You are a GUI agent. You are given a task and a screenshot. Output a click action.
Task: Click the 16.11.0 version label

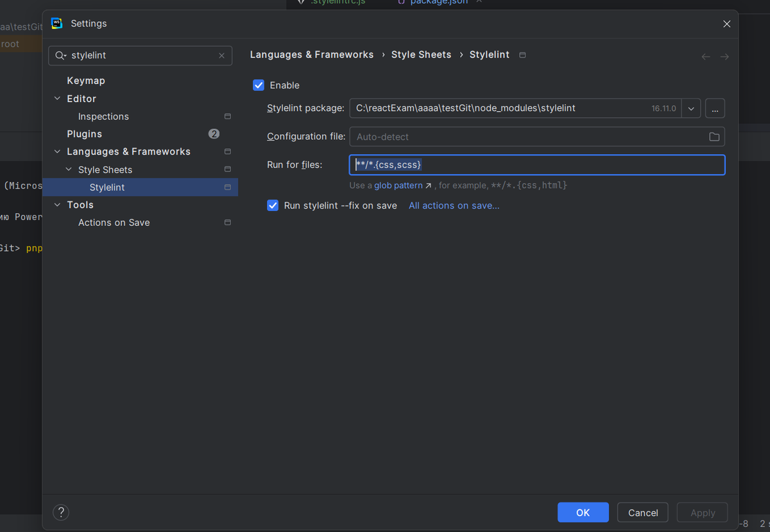coord(664,108)
